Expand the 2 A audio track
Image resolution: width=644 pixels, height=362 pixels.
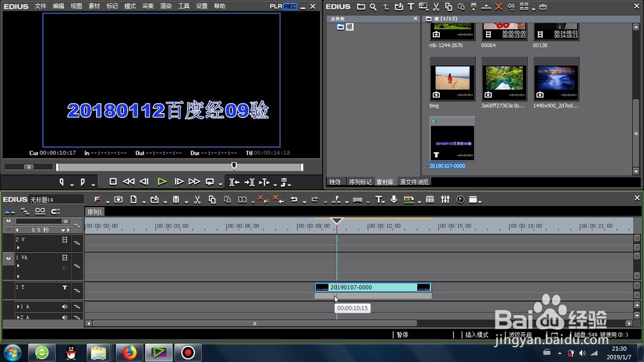tap(18, 317)
